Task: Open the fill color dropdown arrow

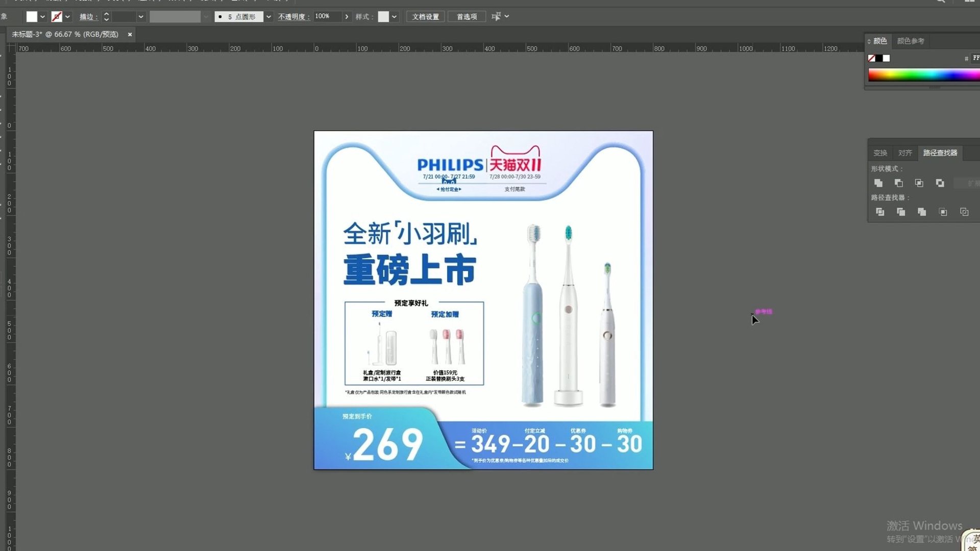Action: [x=42, y=17]
